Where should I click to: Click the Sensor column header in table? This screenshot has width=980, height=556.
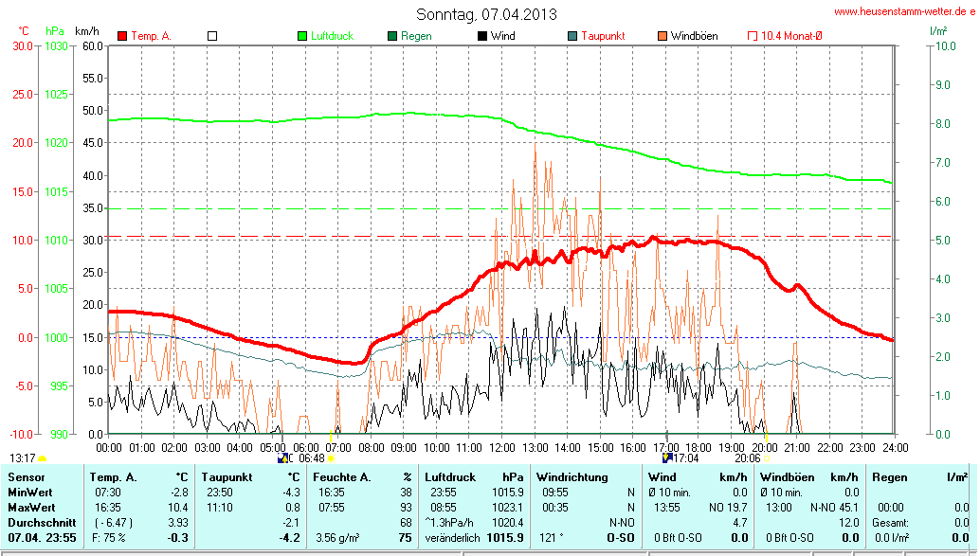click(x=26, y=476)
